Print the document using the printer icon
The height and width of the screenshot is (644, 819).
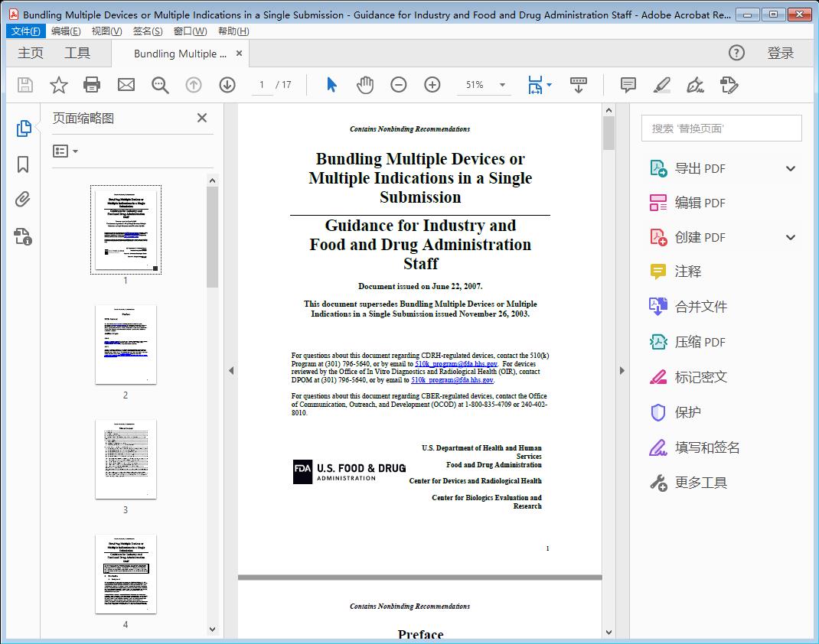click(92, 85)
